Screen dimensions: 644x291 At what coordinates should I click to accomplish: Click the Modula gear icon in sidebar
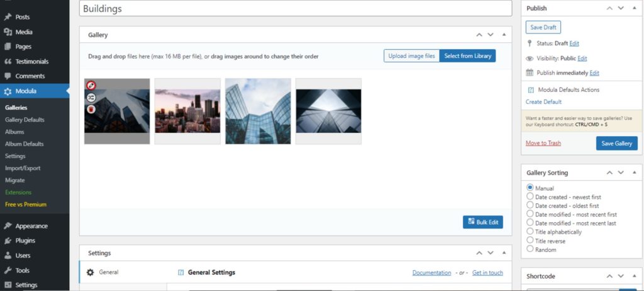(x=8, y=91)
